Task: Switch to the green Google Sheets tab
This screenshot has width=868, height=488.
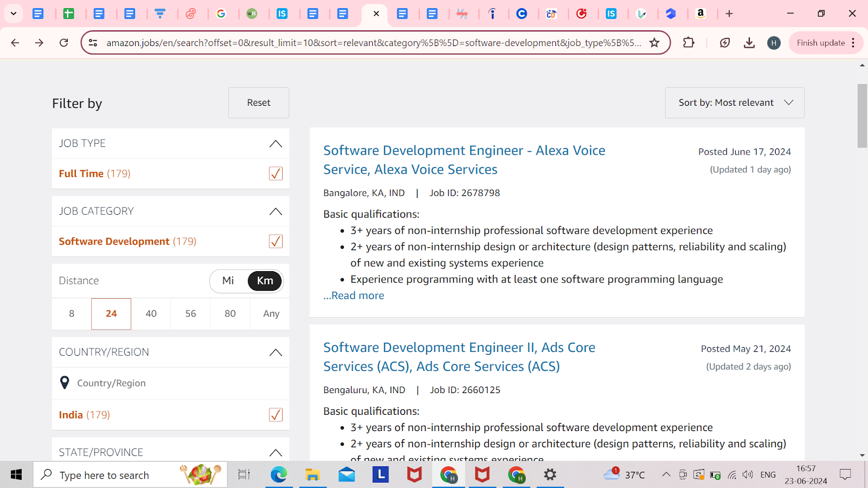Action: point(69,14)
